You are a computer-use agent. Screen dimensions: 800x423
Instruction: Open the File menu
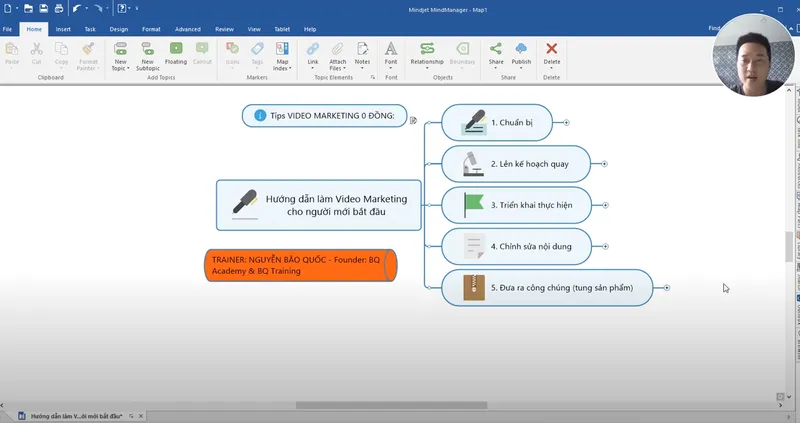point(7,29)
